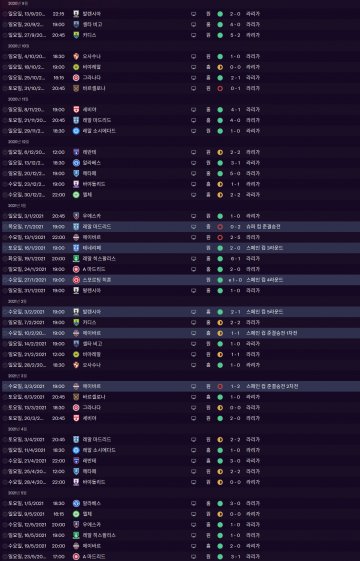The height and width of the screenshot is (561, 360).
Task: Open the 스페인 컵 준결승전 2차전 competition link
Action: [x=272, y=386]
